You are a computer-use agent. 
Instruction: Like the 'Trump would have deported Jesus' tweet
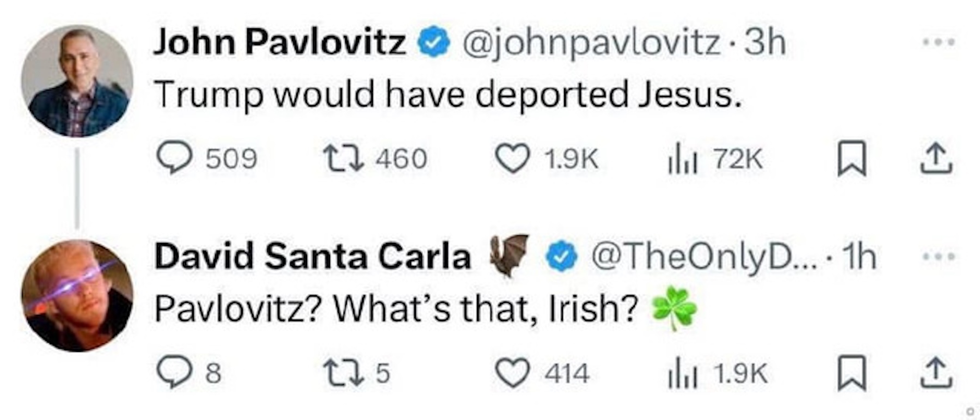click(512, 159)
